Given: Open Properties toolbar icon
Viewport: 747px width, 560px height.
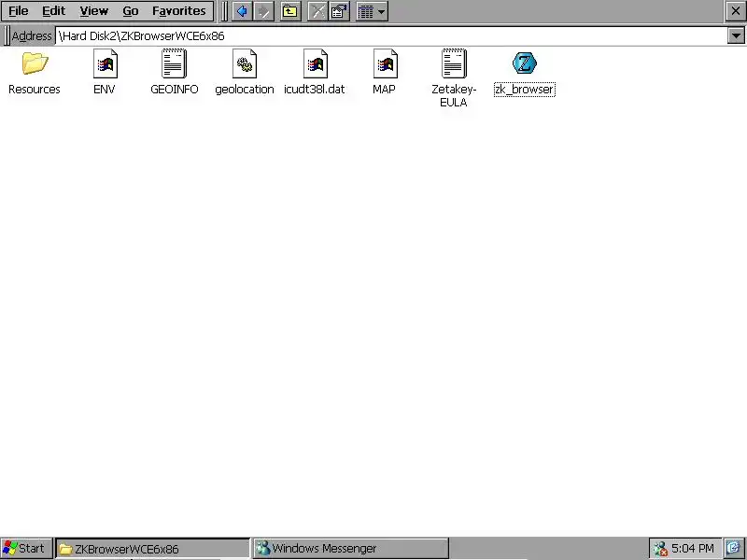Looking at the screenshot, I should click(x=339, y=11).
